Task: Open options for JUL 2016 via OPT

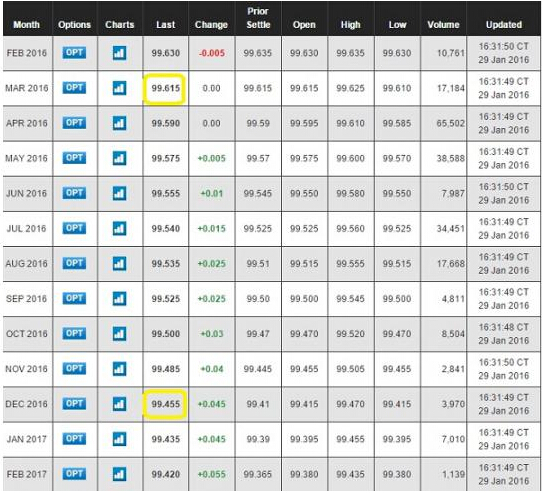Action: [x=74, y=228]
